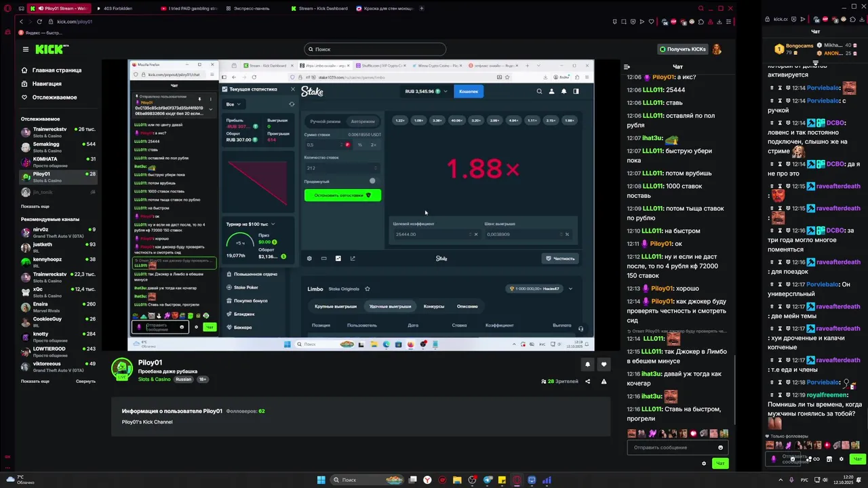868x488 pixels.
Task: Pop out the Limbo game window icon
Action: [352, 258]
